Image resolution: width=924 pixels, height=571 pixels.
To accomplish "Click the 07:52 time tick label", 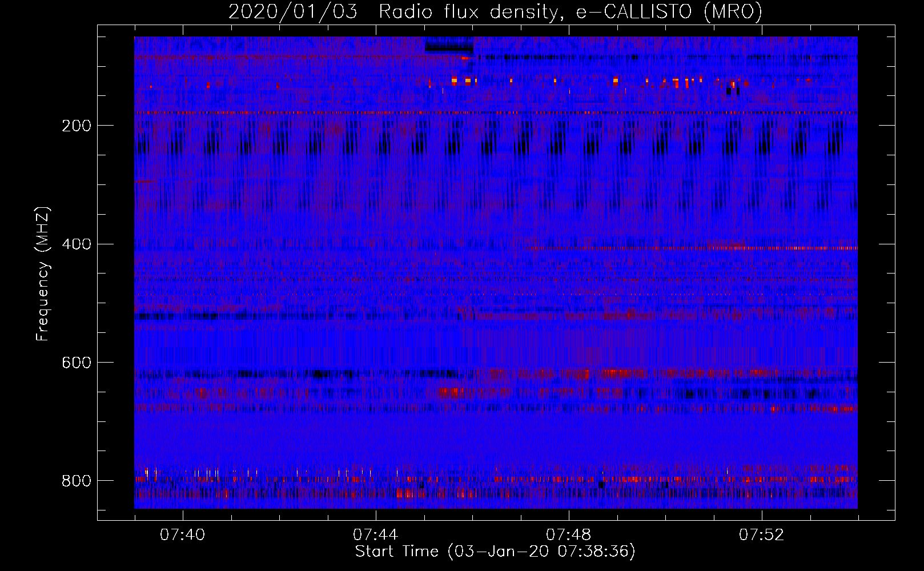I will point(762,535).
